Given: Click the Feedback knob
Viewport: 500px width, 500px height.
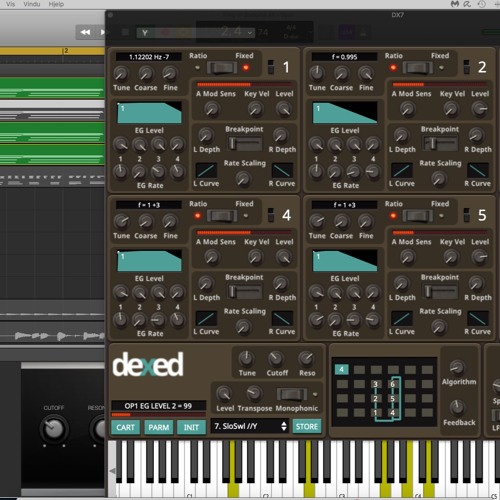Looking at the screenshot, I should click(457, 407).
